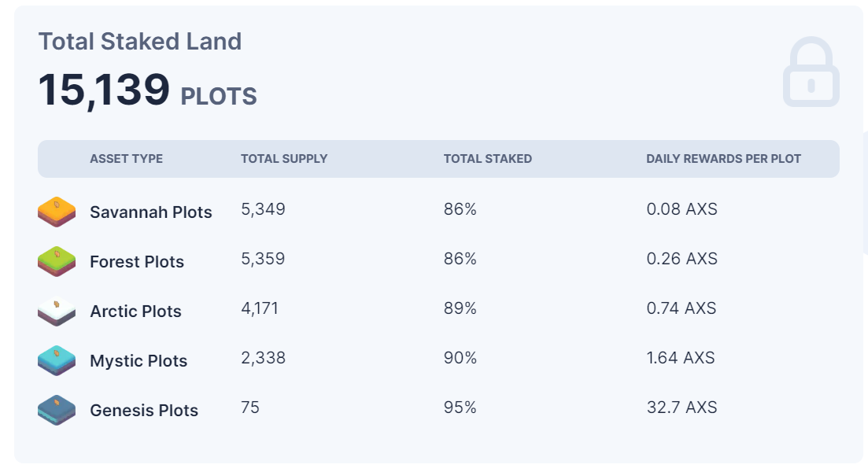Click the padlock icon in the card corner
868x472 pixels.
(x=811, y=72)
